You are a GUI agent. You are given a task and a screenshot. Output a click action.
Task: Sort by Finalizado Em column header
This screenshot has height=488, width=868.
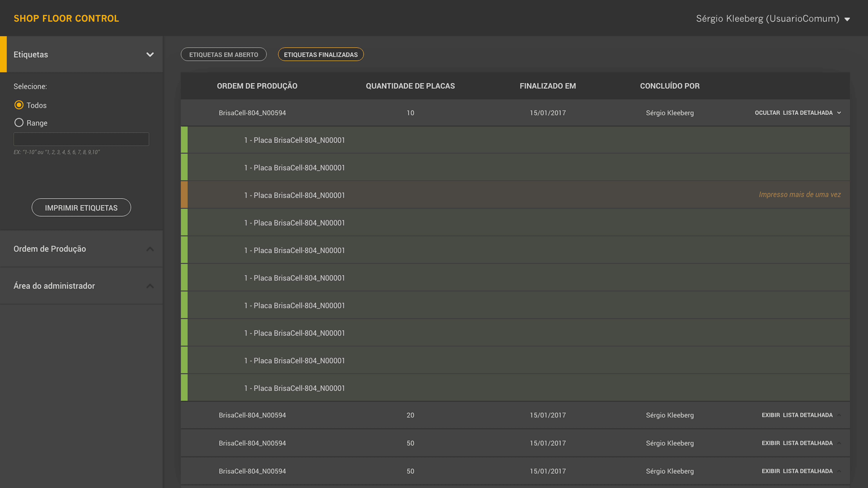[x=548, y=86]
